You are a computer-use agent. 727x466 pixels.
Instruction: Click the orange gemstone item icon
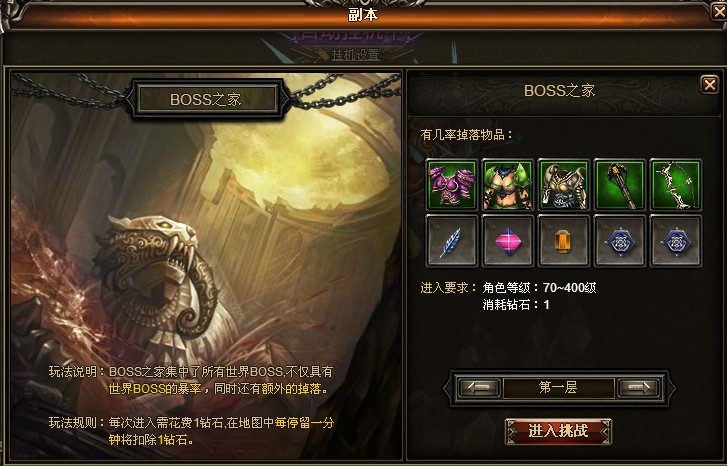564,241
